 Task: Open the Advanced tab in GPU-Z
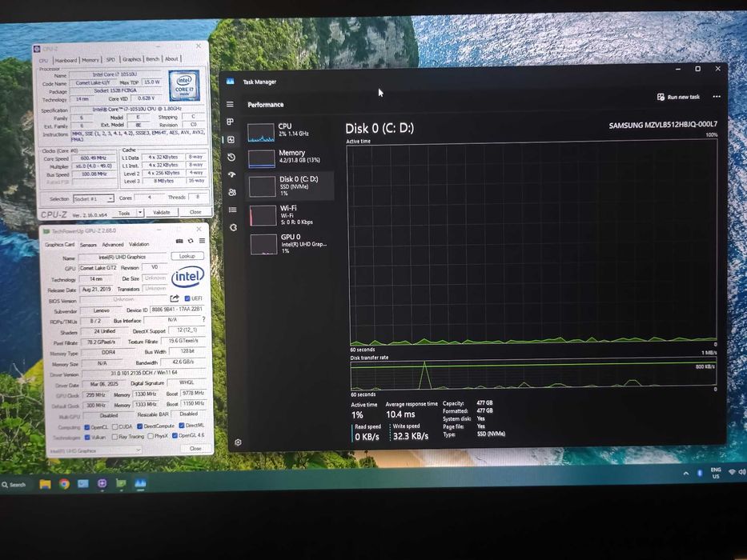point(113,244)
